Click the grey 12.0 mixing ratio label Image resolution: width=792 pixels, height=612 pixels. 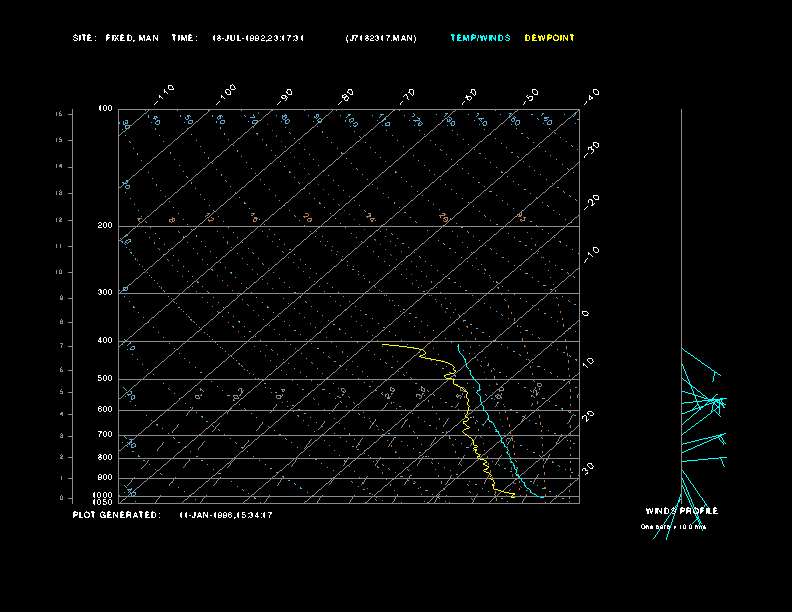point(536,390)
